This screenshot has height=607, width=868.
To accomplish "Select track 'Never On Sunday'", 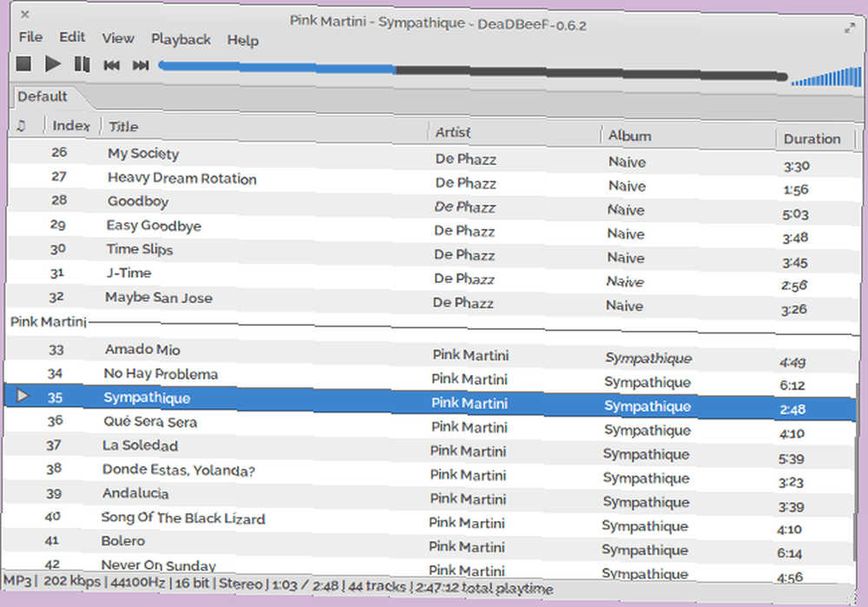I will [x=158, y=565].
